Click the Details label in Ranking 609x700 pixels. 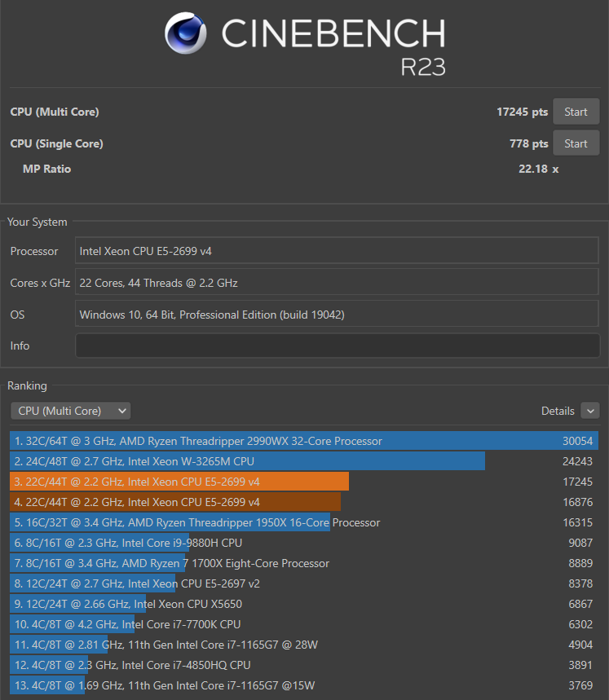click(x=558, y=412)
